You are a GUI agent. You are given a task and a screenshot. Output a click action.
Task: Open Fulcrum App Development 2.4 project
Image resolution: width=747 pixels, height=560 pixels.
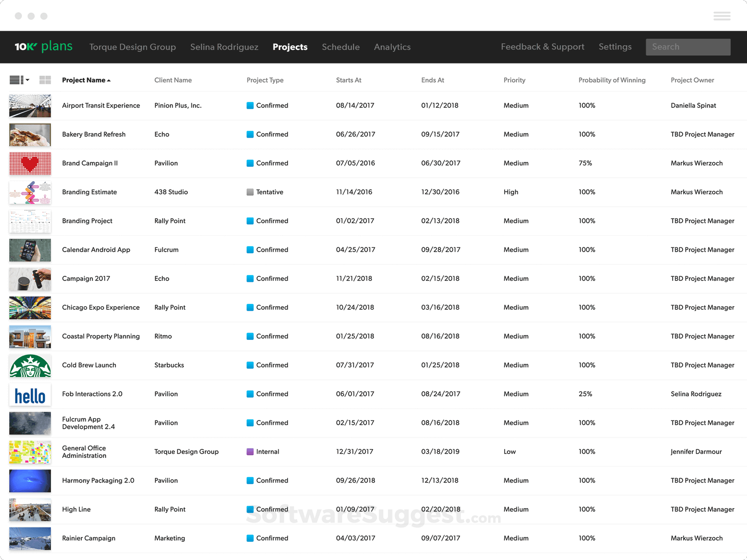(89, 423)
